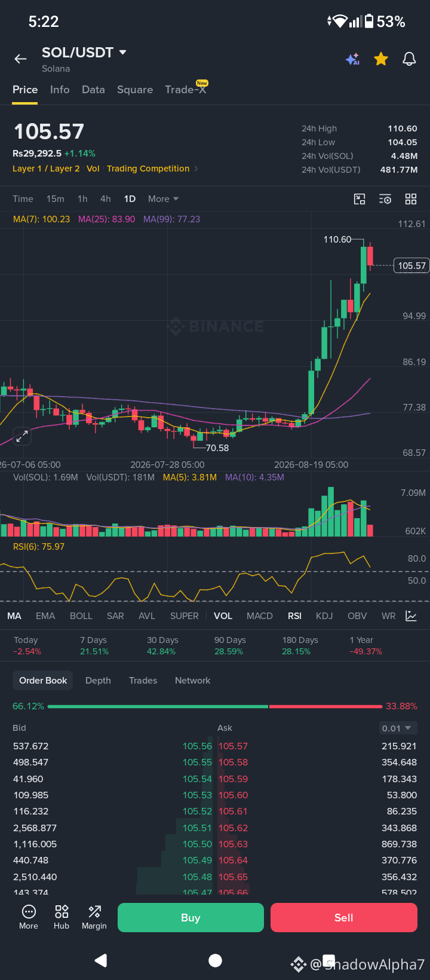Tap the Android back navigation button
This screenshot has height=980, width=430.
click(101, 960)
